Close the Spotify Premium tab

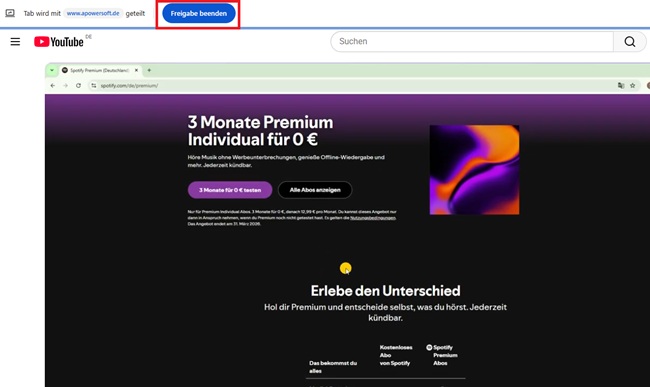click(136, 70)
